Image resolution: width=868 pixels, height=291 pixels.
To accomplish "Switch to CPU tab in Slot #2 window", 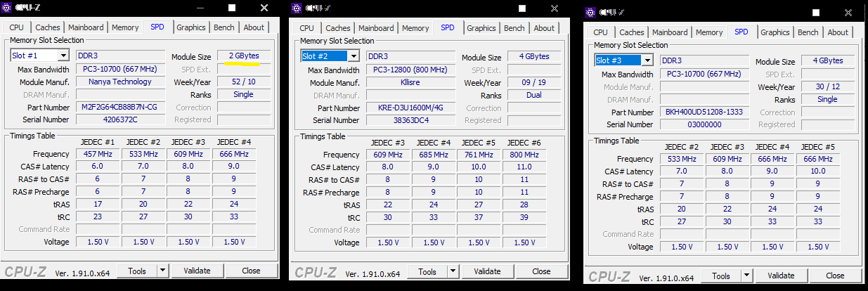I will coord(307,28).
